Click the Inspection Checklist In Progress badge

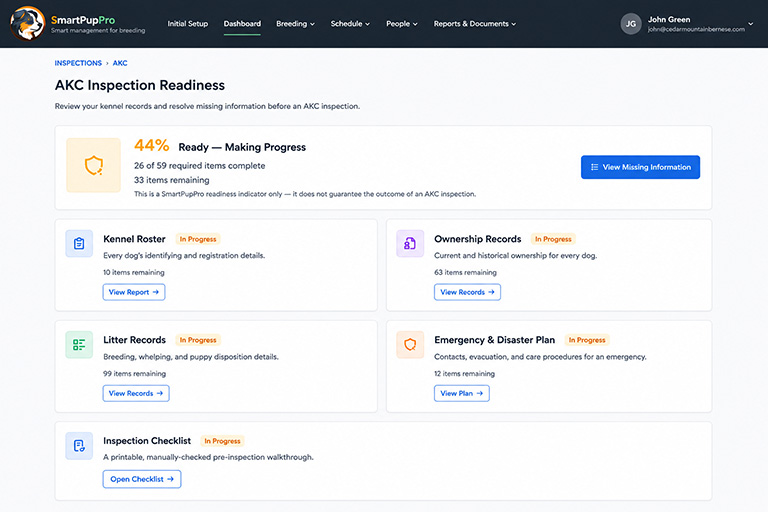pos(222,441)
